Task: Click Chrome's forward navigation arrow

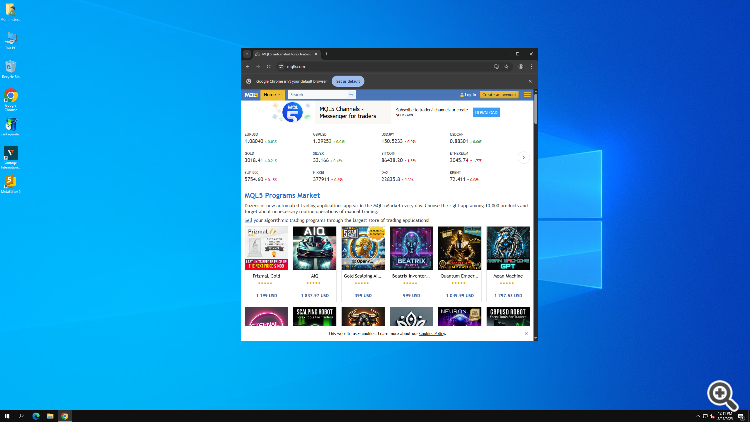Action: click(258, 67)
